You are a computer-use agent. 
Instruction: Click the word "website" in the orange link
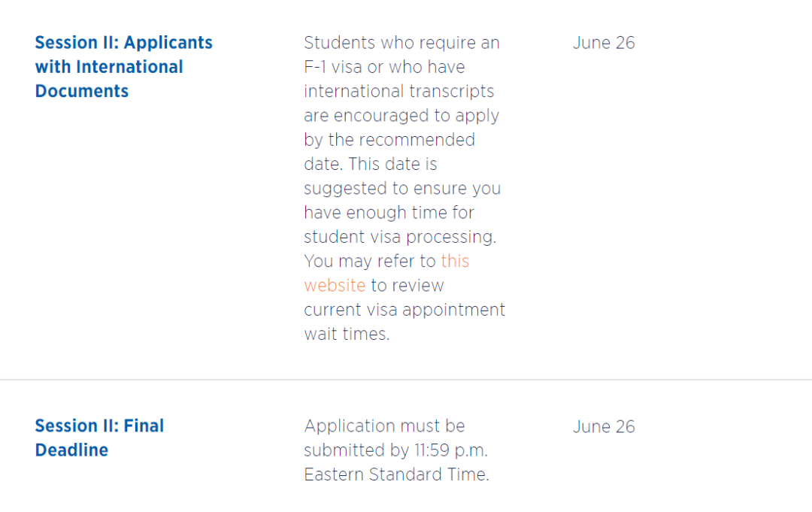point(335,286)
